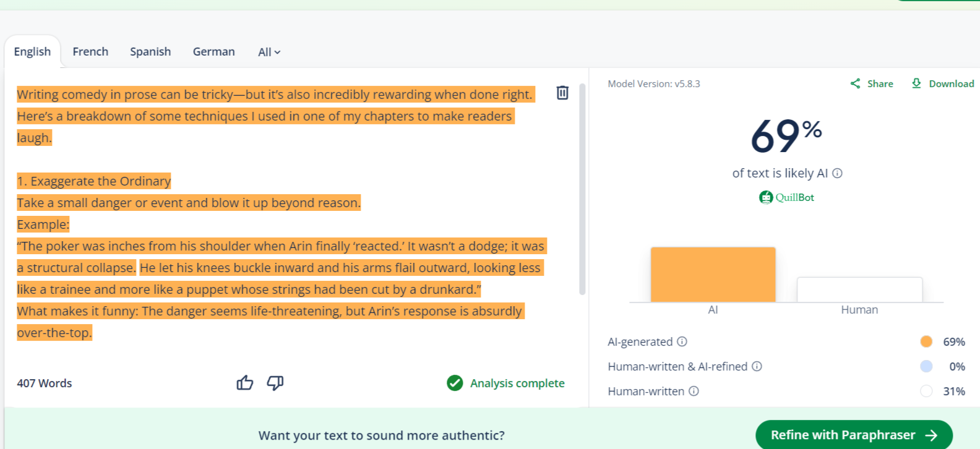Toggle the orange AI-generated highlight circle
The height and width of the screenshot is (449, 980).
click(926, 341)
